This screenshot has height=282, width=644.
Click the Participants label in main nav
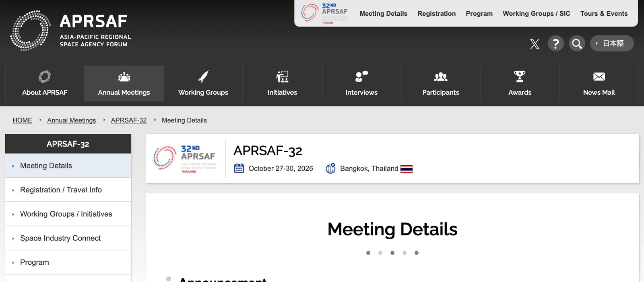(x=441, y=92)
